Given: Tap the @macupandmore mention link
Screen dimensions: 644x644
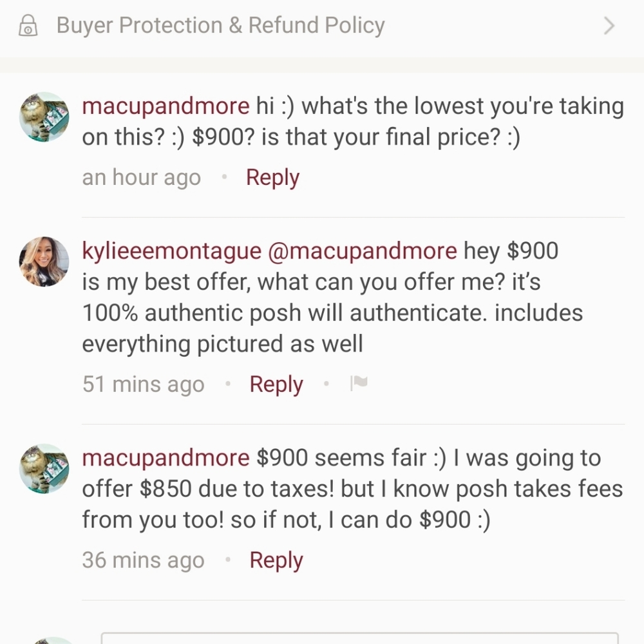Looking at the screenshot, I should (x=362, y=251).
